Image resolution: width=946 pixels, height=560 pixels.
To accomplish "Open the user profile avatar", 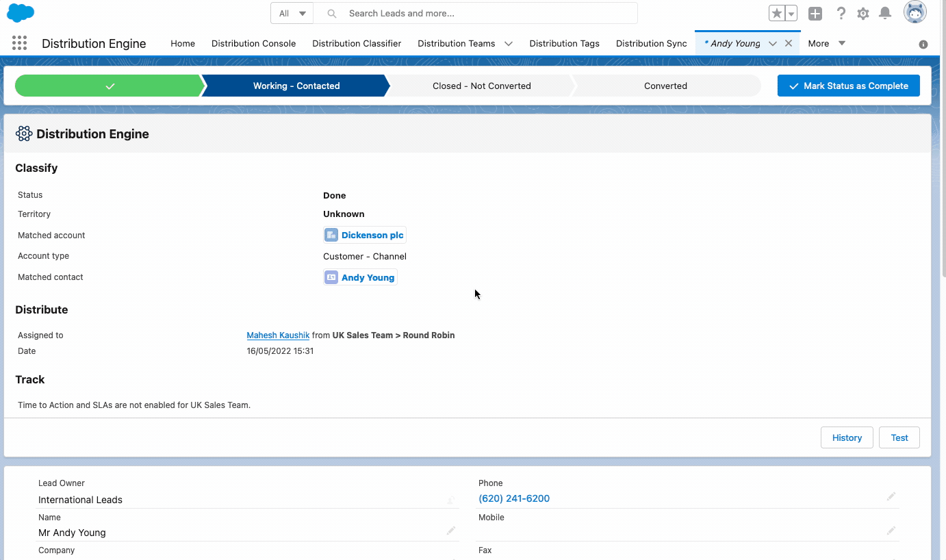I will 915,12.
